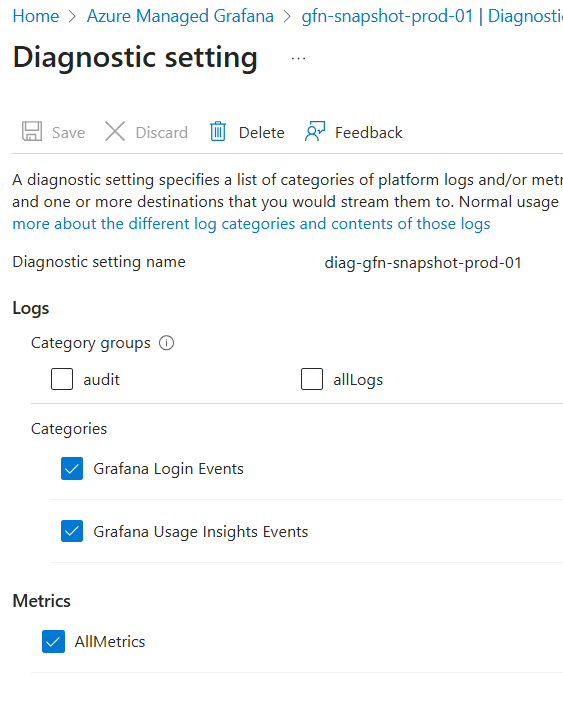Click the Discard button label
This screenshot has height=706, width=563.
tap(162, 132)
